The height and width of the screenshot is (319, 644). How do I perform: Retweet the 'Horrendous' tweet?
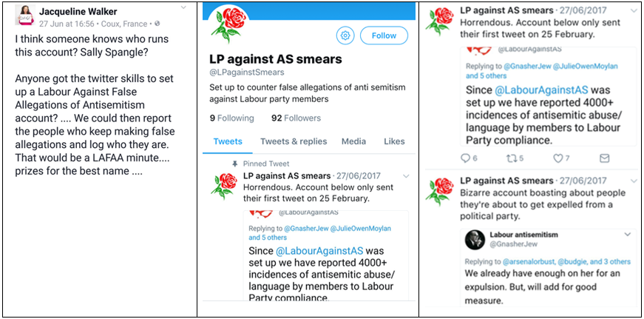(510, 158)
